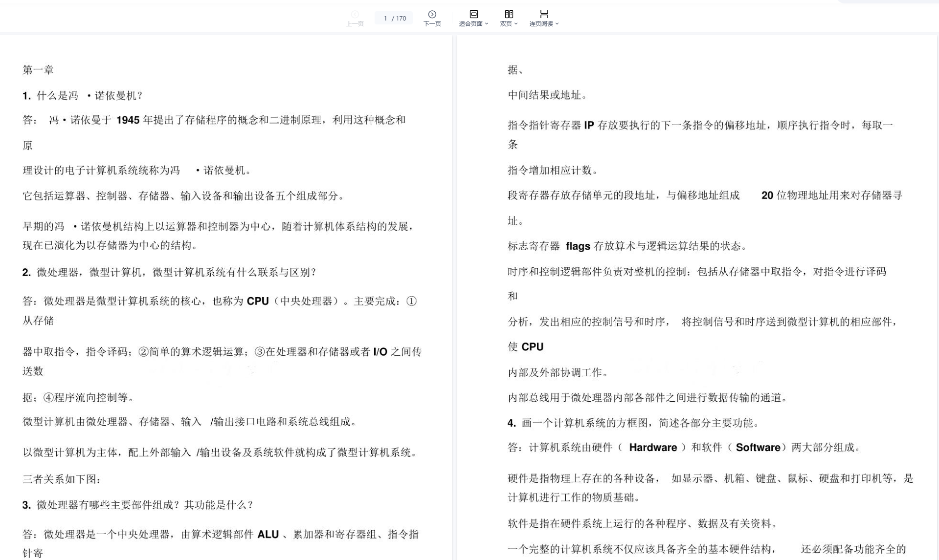Expand the 适合页面 dropdown chevron
Image resolution: width=939 pixels, height=560 pixels.
(x=487, y=23)
